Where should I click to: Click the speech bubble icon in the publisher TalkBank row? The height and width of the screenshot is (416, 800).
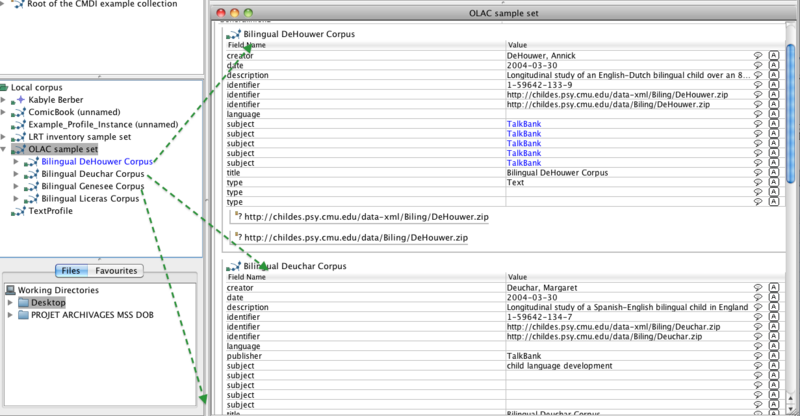pos(758,355)
